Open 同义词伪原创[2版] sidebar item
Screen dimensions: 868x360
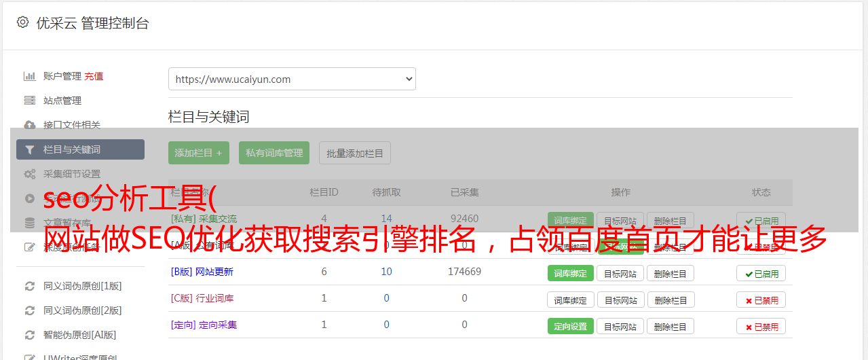click(x=83, y=310)
